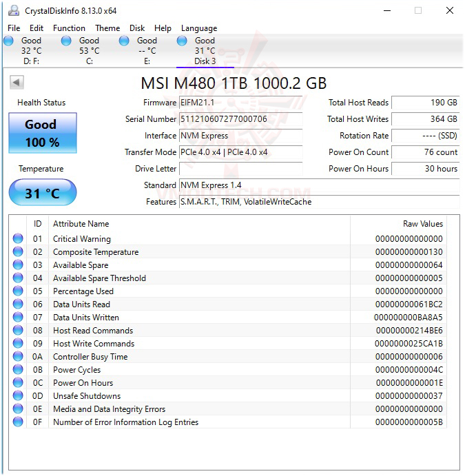Open the Theme menu
Screen dimensions: 465x476
(107, 28)
